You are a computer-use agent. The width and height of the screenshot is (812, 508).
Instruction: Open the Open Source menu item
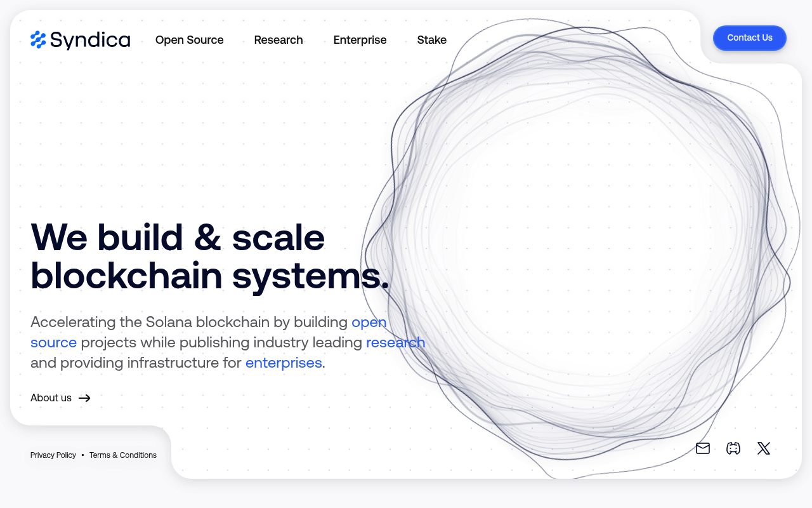(190, 40)
